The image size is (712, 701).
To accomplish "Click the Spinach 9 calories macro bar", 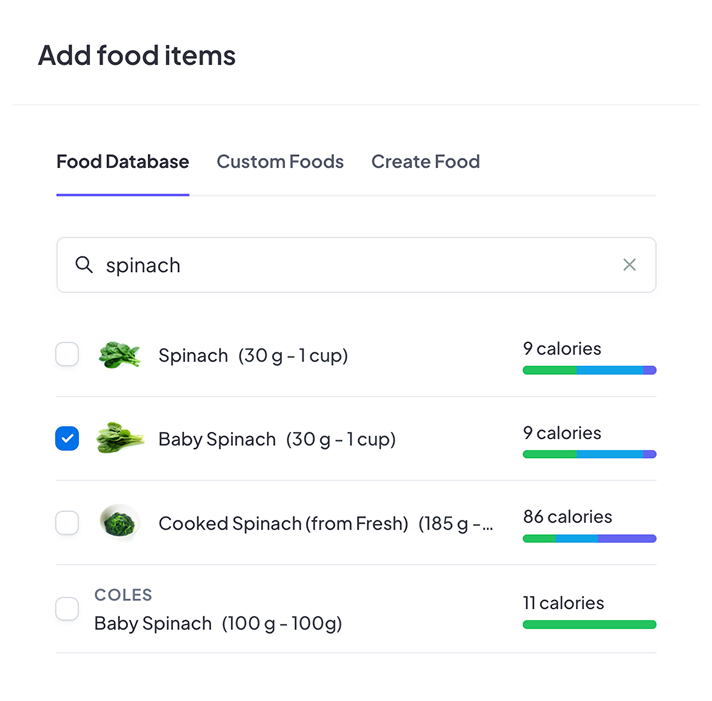I will (x=589, y=370).
